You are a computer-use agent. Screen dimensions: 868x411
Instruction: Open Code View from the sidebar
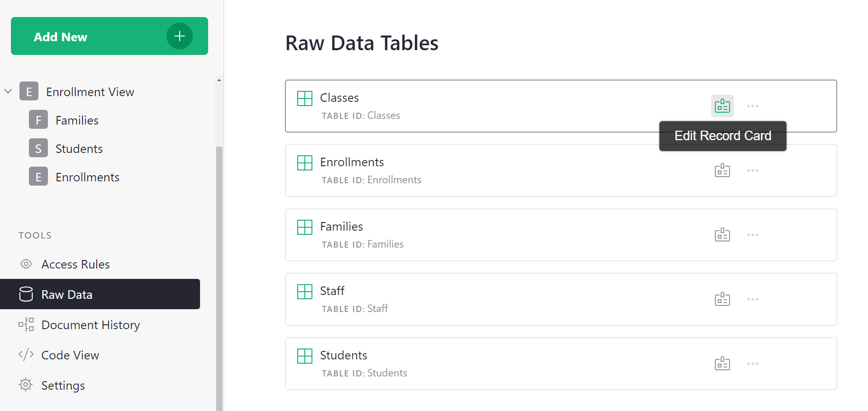tap(70, 355)
